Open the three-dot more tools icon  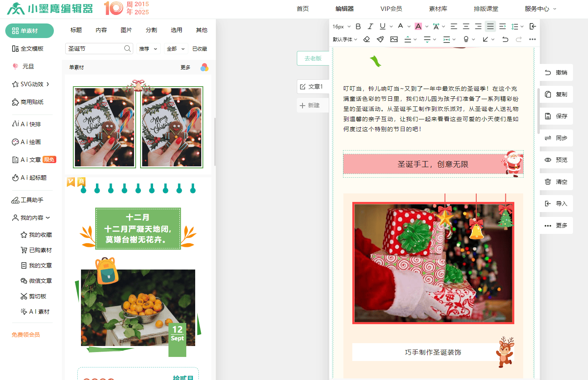click(x=533, y=39)
